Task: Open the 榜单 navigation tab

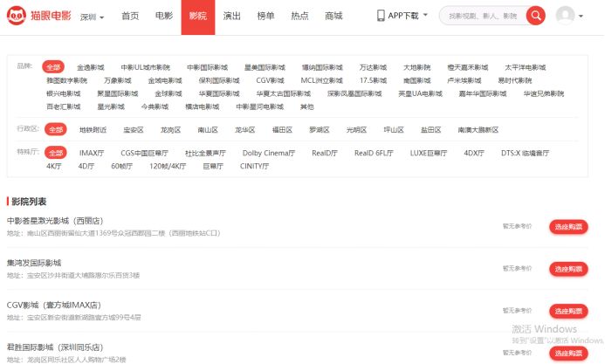Action: coord(265,16)
